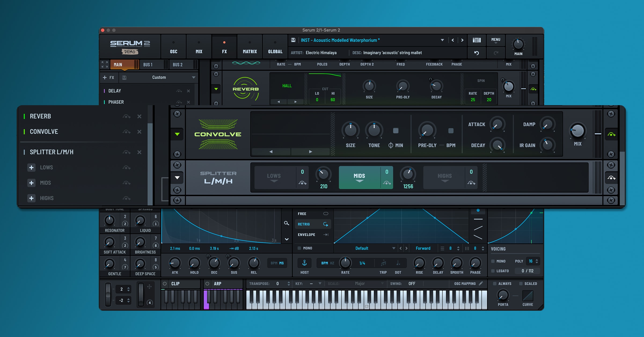
Task: Open the KEY dropdown
Action: pos(320,284)
